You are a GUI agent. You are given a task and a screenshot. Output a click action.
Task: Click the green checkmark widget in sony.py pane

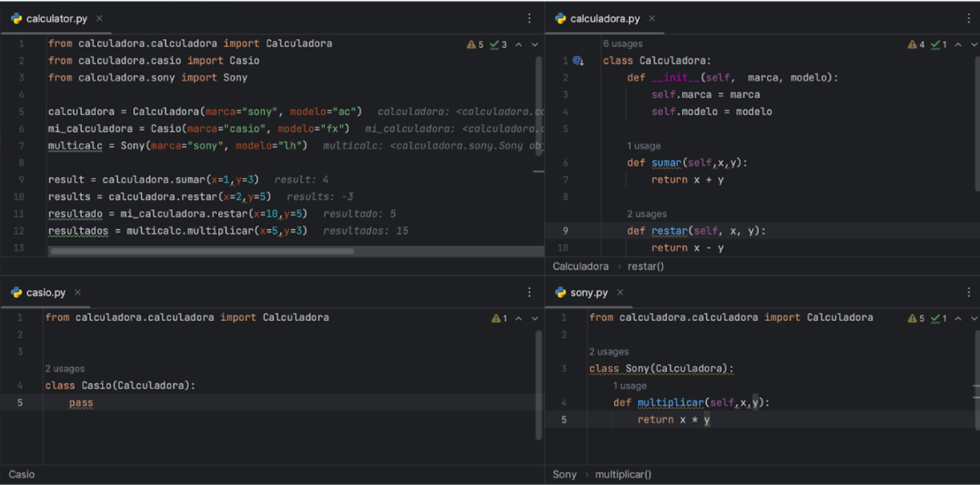point(937,318)
